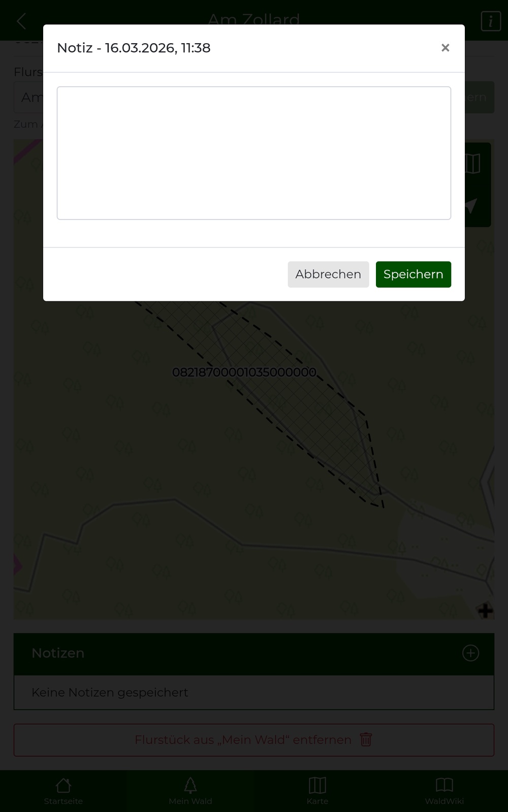
Task: Add a note with plus icon
Action: 470,653
